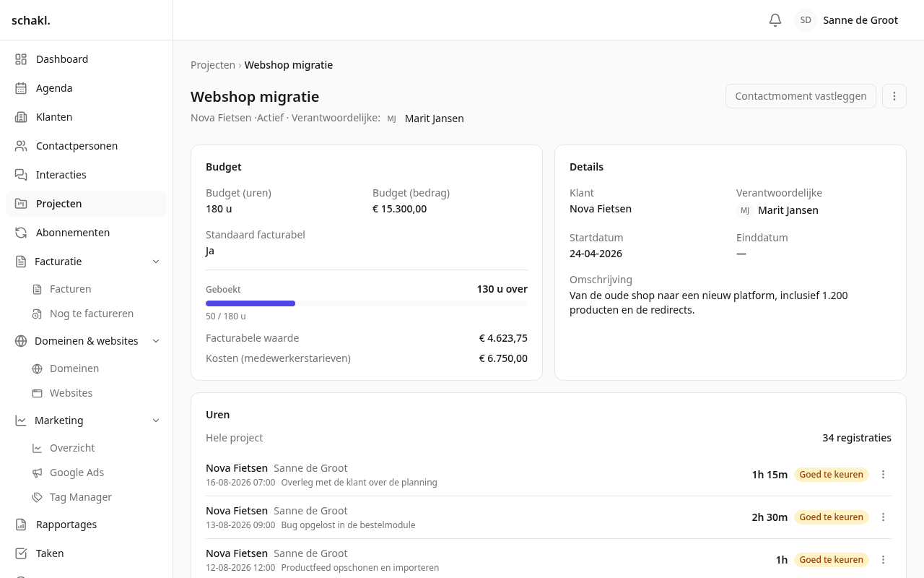Open the notifications bell
Image resolution: width=924 pixels, height=578 pixels.
point(775,20)
